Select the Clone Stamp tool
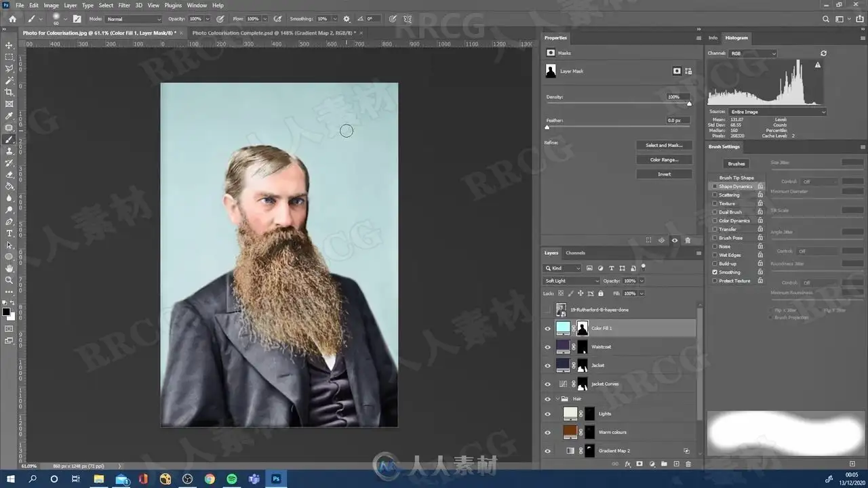Image resolution: width=868 pixels, height=488 pixels. pos(9,151)
